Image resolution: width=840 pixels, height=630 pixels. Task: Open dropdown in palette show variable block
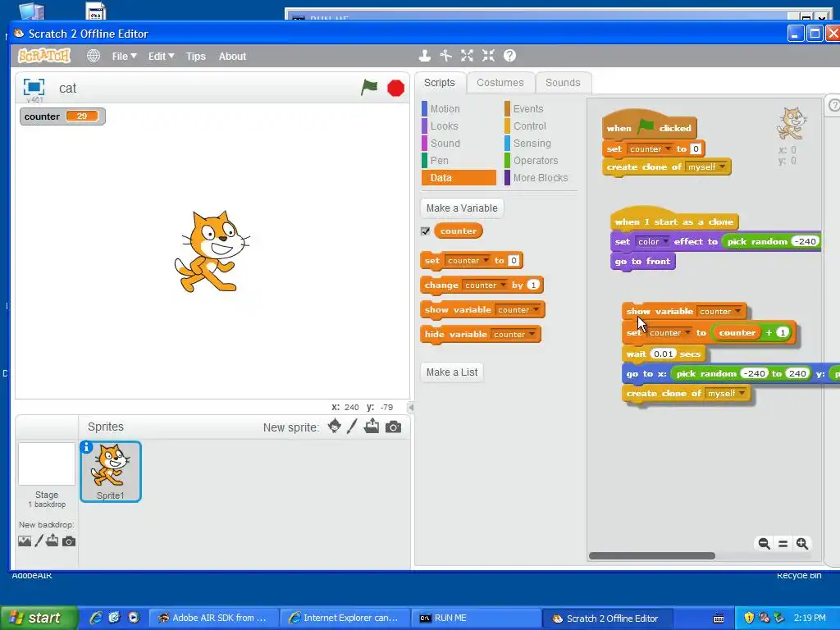tap(518, 309)
